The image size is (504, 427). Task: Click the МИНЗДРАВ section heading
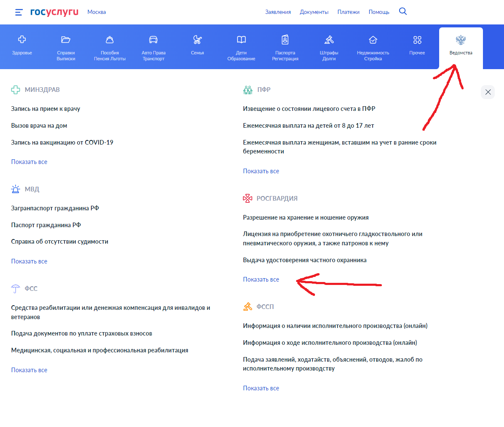[x=42, y=90]
